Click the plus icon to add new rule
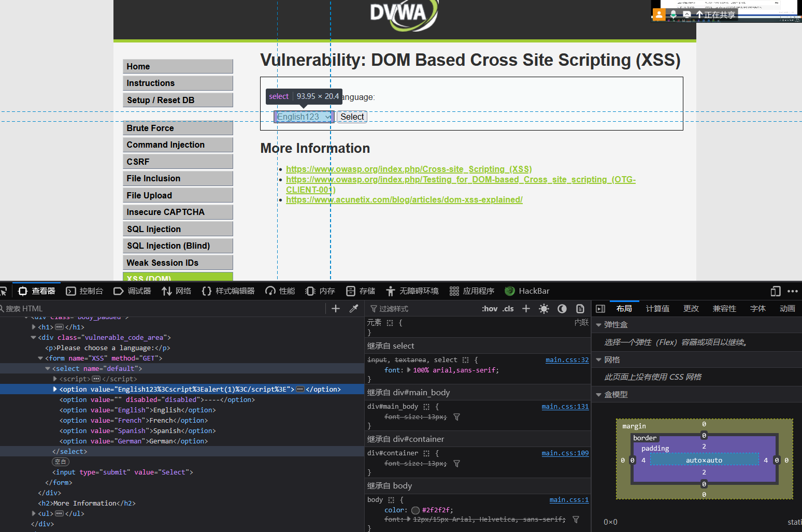The height and width of the screenshot is (532, 802). click(526, 309)
